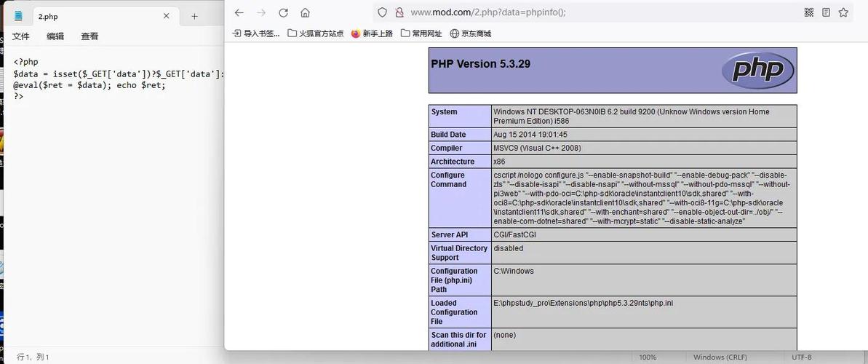The height and width of the screenshot is (364, 868).
Task: Click the 100% zoom level in Notepad status bar
Action: [x=648, y=357]
